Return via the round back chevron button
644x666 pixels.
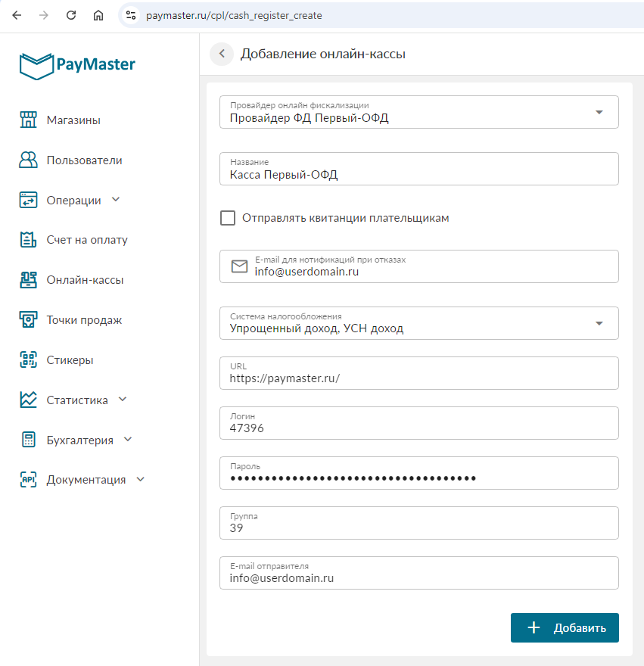click(x=222, y=54)
